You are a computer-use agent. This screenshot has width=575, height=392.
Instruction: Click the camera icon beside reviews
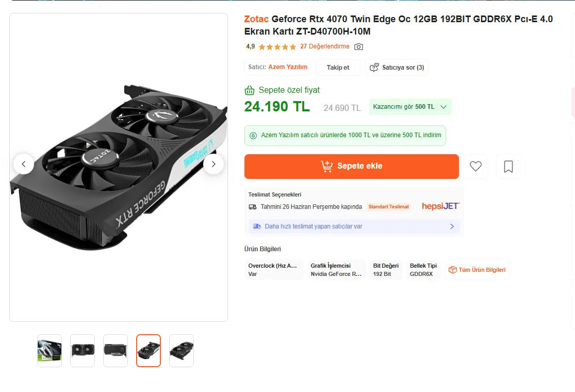(x=359, y=47)
